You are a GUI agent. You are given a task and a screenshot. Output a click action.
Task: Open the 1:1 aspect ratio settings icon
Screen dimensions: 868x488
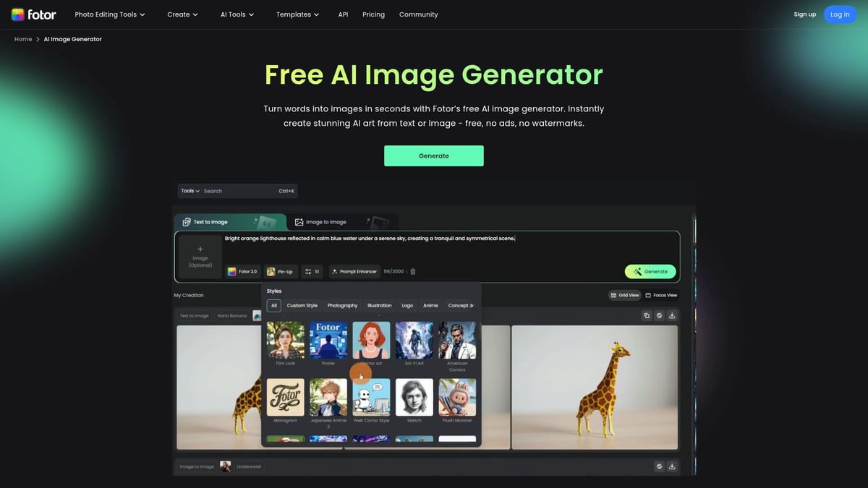tap(311, 271)
